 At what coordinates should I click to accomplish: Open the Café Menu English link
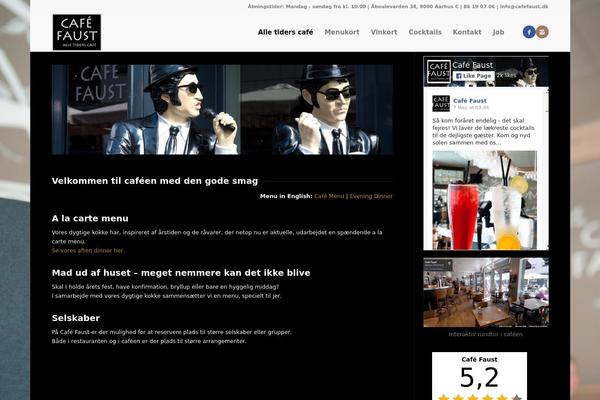pyautogui.click(x=329, y=196)
